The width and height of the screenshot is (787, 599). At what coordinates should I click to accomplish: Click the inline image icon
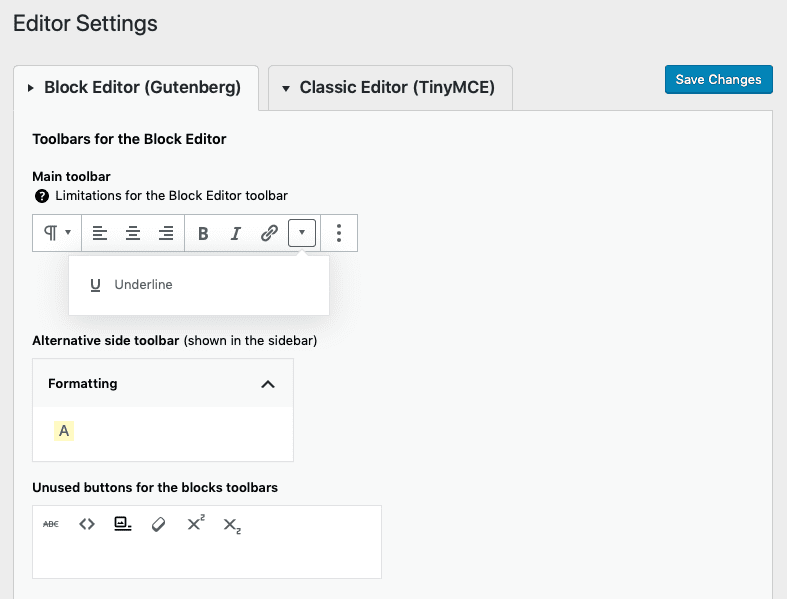pyautogui.click(x=123, y=524)
